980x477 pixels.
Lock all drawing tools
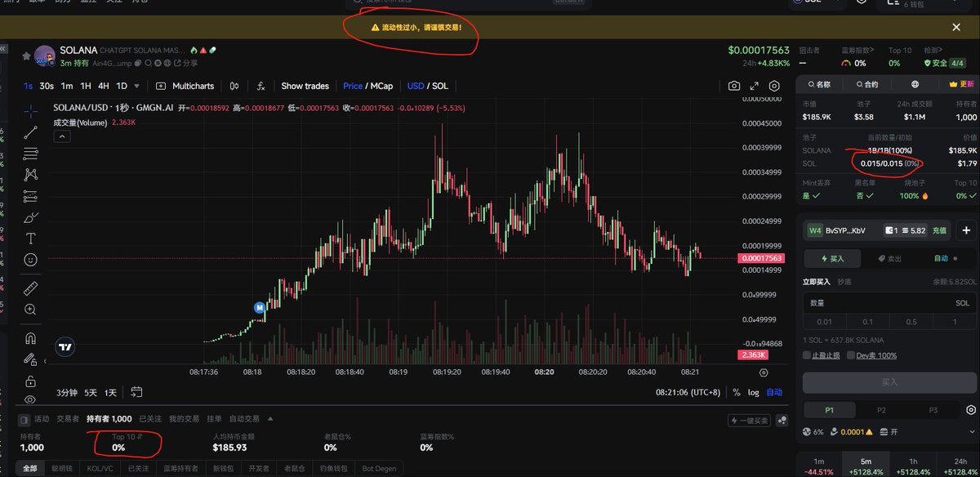click(x=31, y=381)
